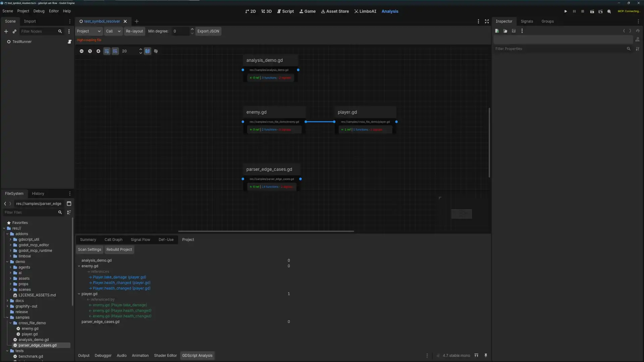Toggle grid snapping in graph editor
Viewport: 644px width, 362px height.
(x=115, y=51)
